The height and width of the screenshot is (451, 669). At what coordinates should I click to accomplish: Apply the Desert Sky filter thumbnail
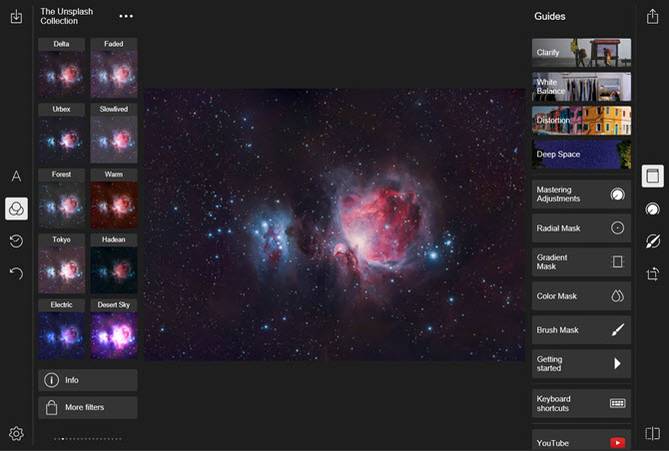pyautogui.click(x=113, y=329)
